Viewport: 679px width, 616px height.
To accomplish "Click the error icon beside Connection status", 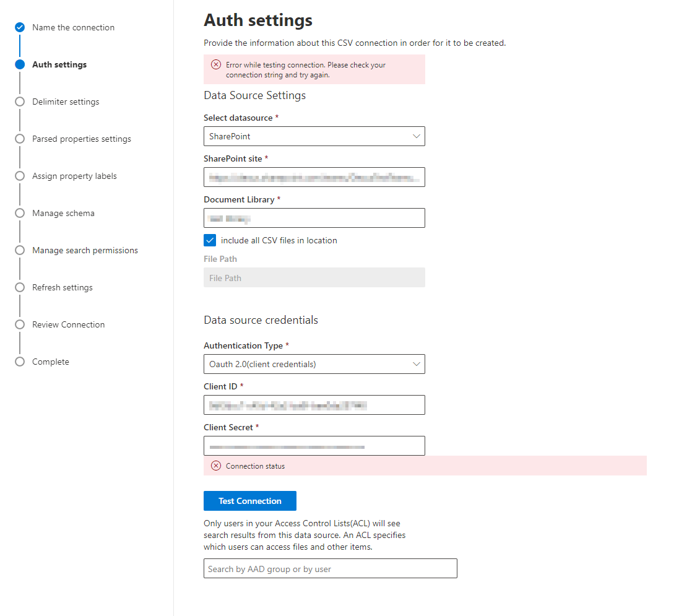I will [215, 466].
